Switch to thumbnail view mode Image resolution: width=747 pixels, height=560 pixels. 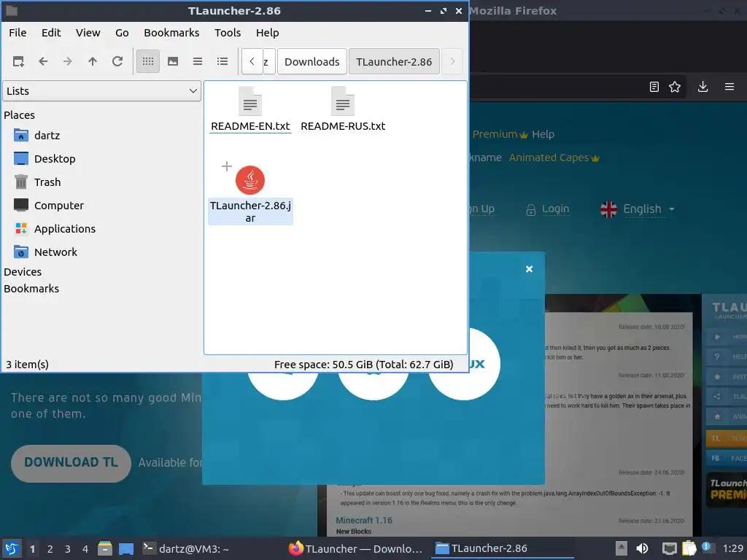pyautogui.click(x=173, y=61)
